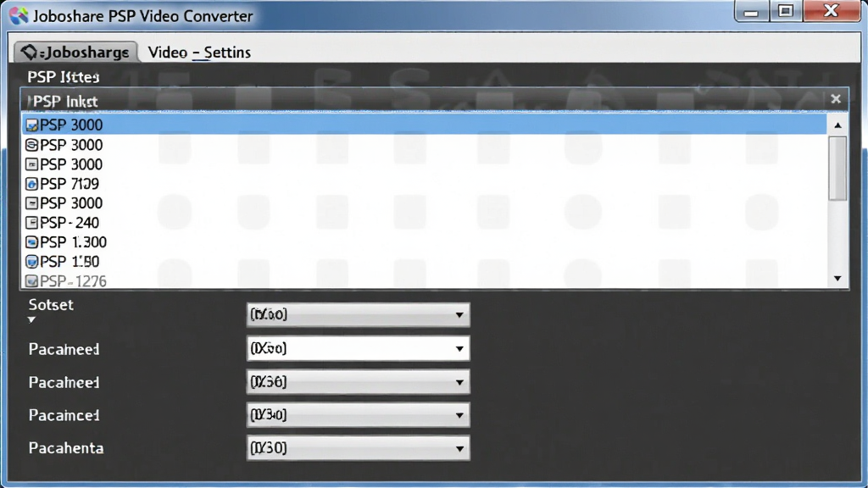Switch to the Jobosharge tab

pos(75,52)
